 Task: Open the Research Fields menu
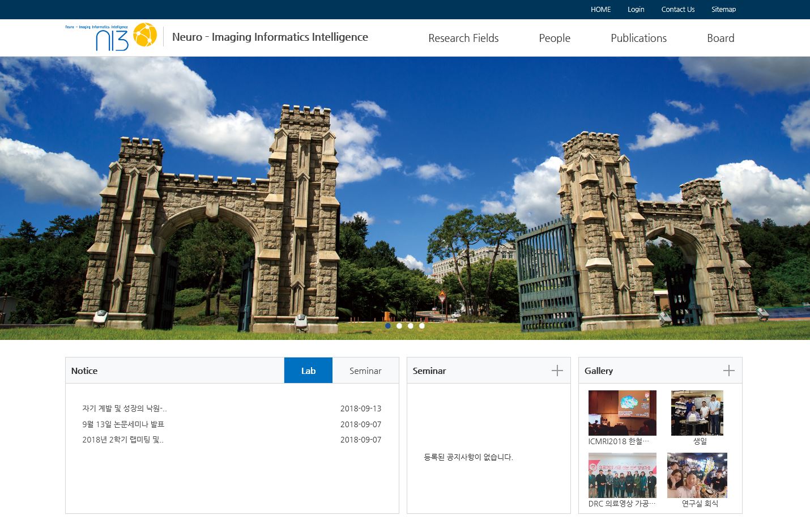[x=463, y=38]
